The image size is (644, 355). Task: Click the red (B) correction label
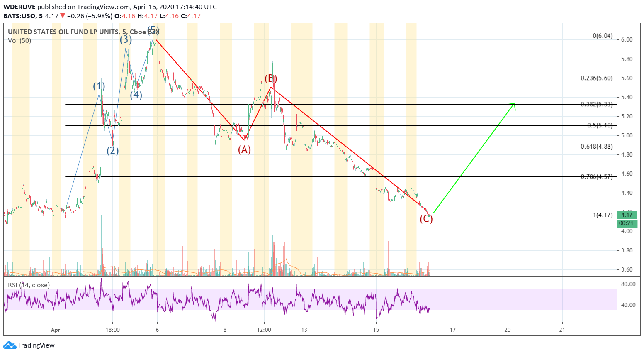coord(271,78)
